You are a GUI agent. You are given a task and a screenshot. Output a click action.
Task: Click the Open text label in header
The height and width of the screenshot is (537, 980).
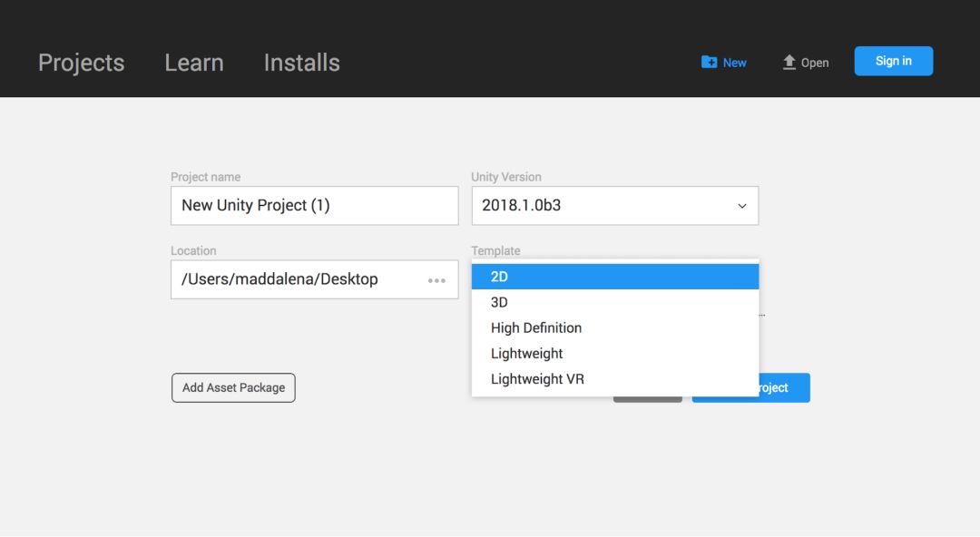815,63
